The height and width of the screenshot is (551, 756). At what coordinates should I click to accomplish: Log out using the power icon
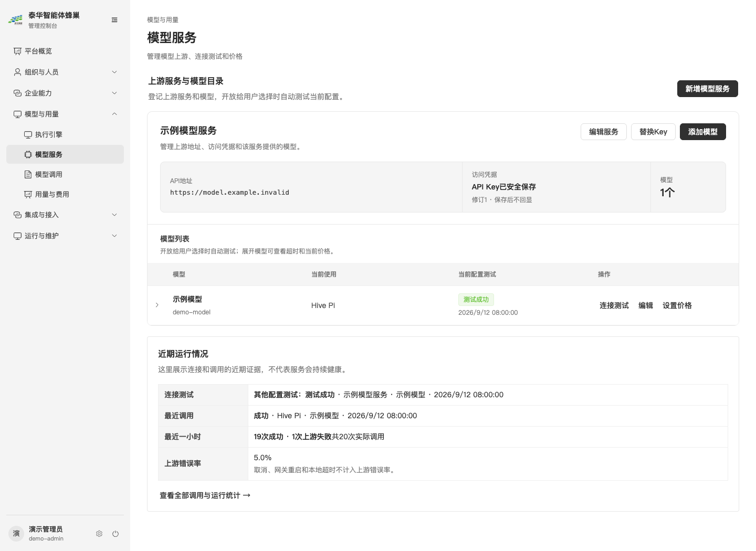click(115, 534)
